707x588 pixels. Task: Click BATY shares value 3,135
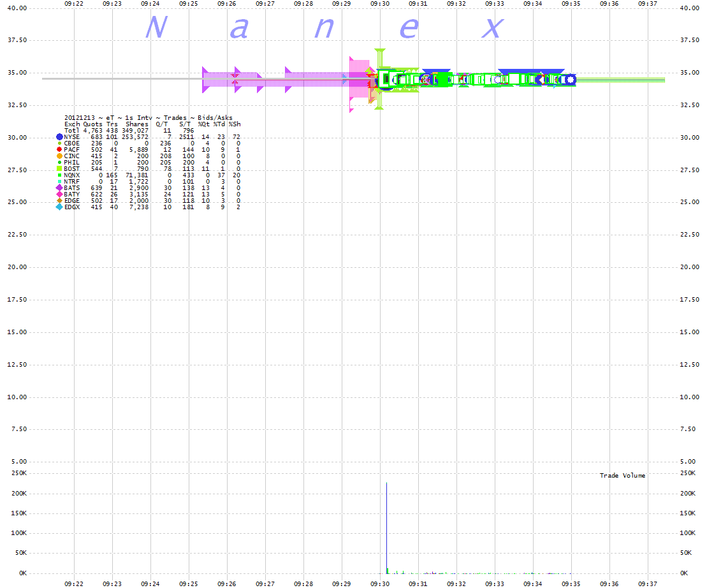(139, 195)
